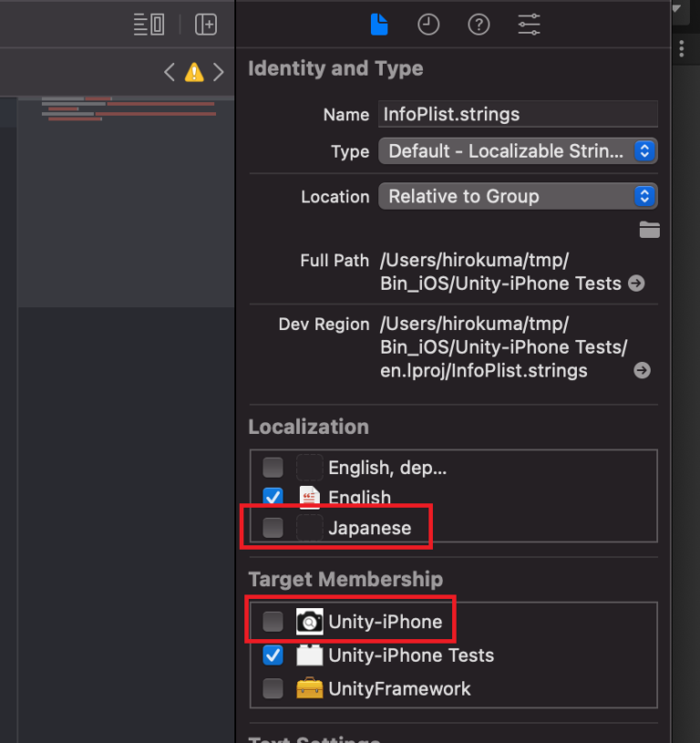The height and width of the screenshot is (743, 700).
Task: Click the yellow warning badge above the navigator
Action: [x=193, y=72]
